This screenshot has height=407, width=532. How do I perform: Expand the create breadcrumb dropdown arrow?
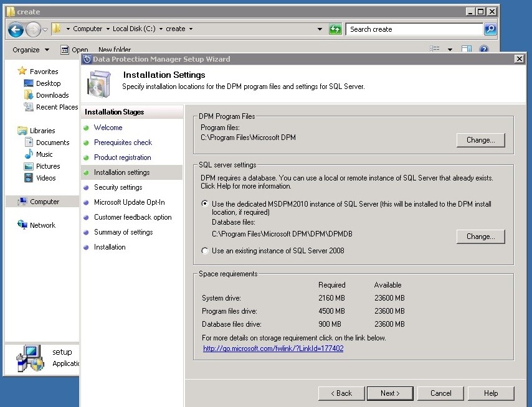(x=191, y=29)
